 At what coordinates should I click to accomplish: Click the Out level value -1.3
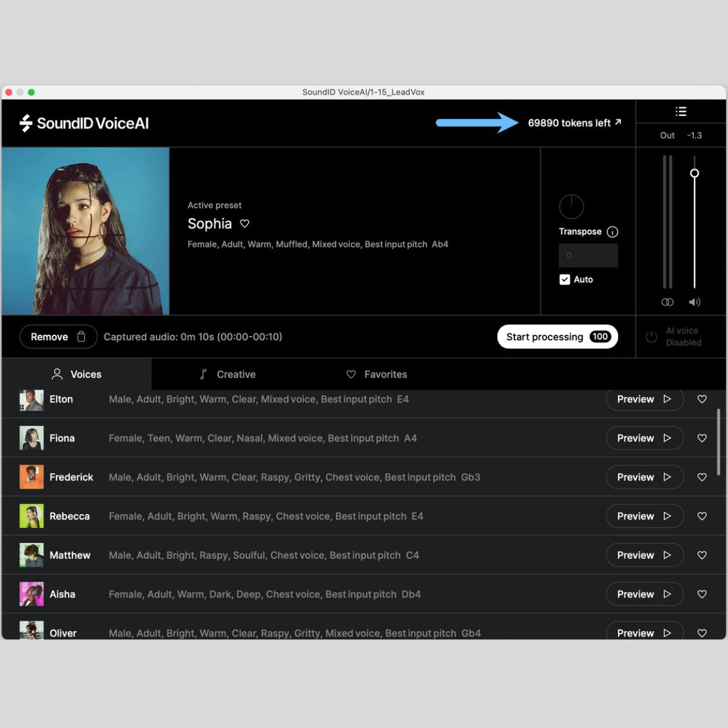[695, 135]
